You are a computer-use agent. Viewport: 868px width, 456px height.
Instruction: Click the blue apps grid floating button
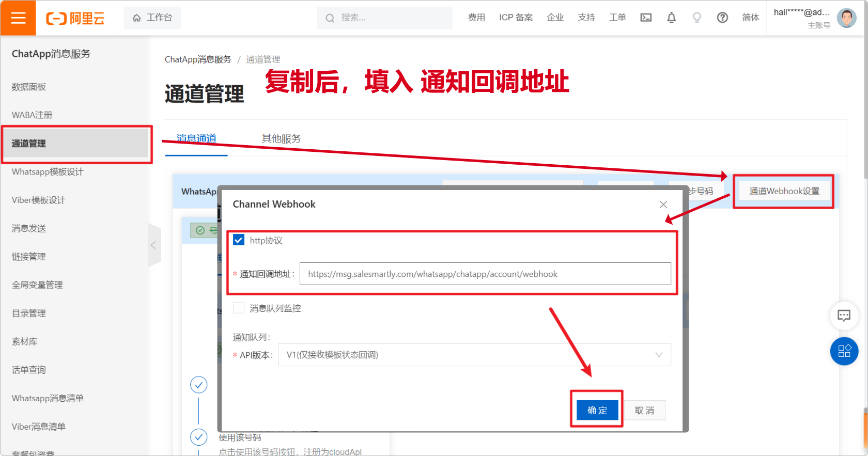pyautogui.click(x=844, y=351)
